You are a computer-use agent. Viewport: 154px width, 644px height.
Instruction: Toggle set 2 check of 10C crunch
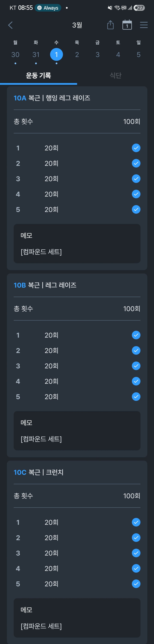tap(136, 537)
